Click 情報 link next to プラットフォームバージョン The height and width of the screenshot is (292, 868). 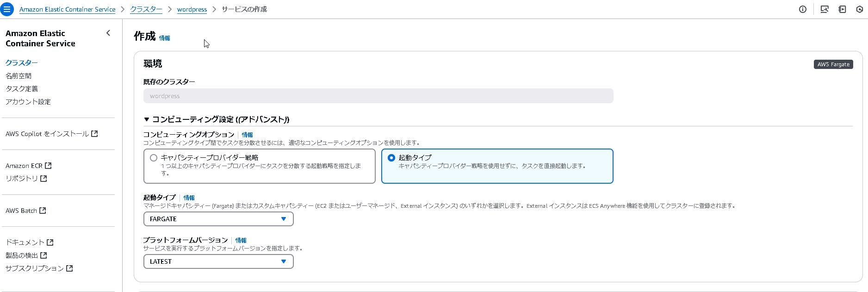(x=241, y=241)
